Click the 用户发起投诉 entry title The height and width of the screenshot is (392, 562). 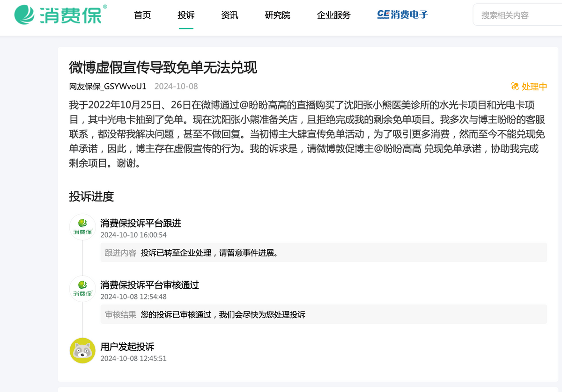(127, 347)
